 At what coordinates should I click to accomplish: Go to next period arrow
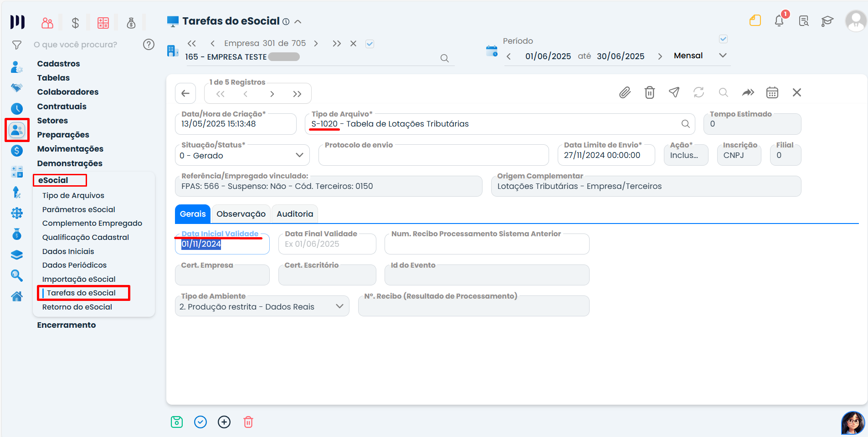click(x=660, y=56)
